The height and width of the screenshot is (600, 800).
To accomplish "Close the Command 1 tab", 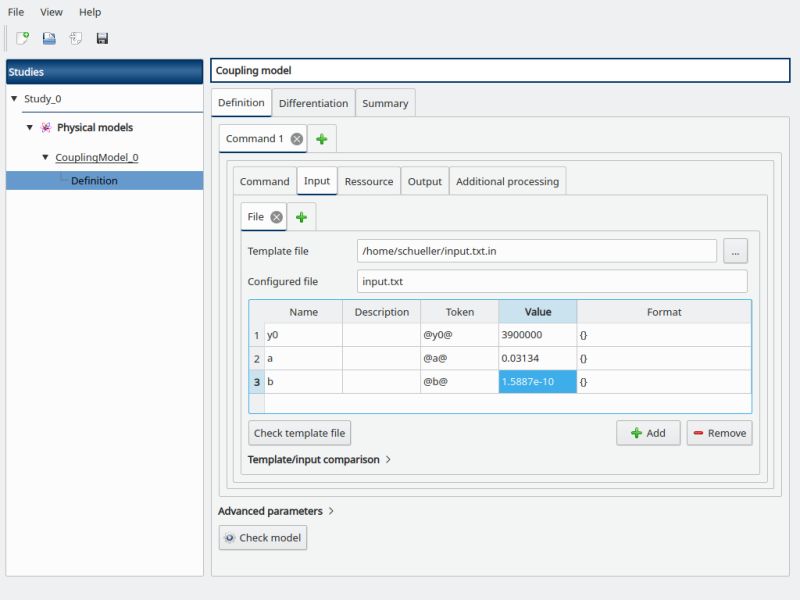I will point(297,138).
